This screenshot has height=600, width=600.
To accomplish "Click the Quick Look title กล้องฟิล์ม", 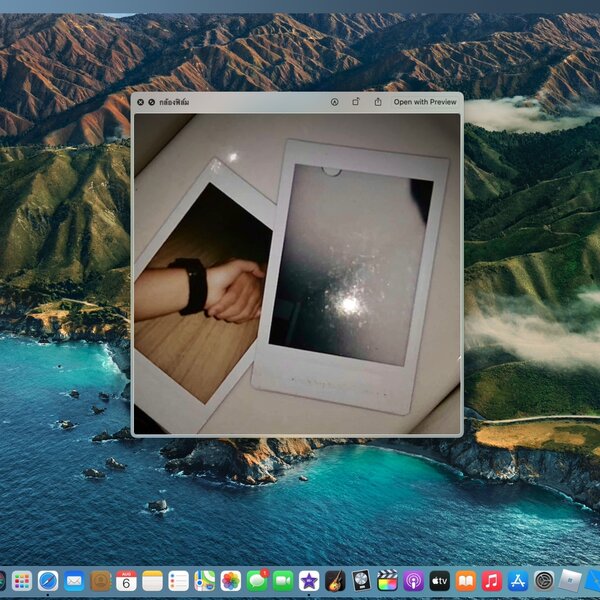I will point(174,102).
